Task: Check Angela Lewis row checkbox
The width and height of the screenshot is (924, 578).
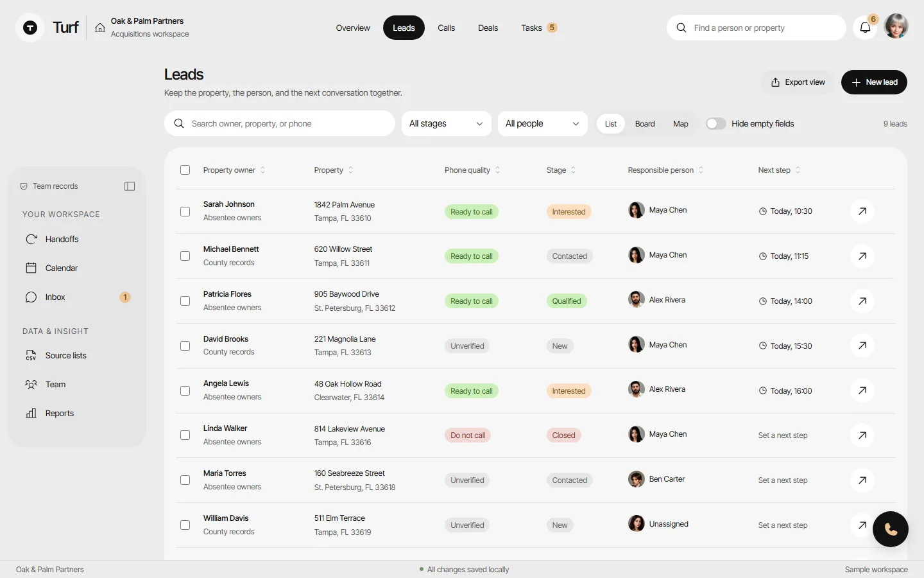Action: [185, 390]
